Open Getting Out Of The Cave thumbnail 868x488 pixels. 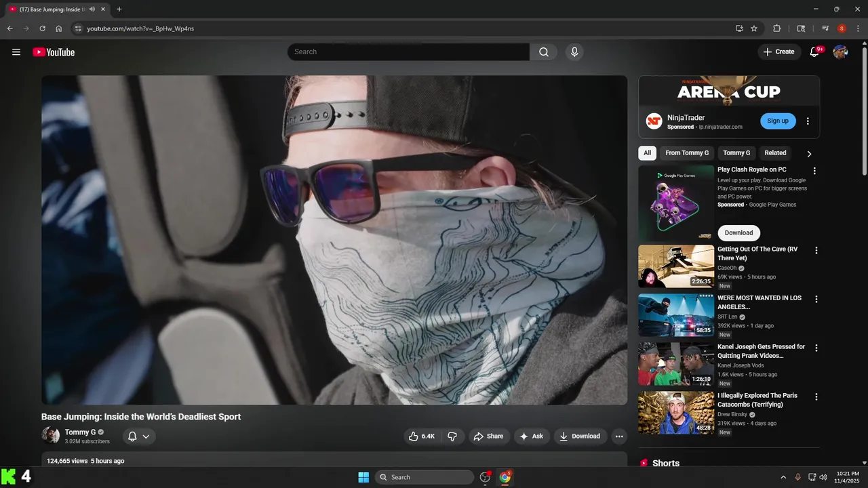pyautogui.click(x=676, y=266)
